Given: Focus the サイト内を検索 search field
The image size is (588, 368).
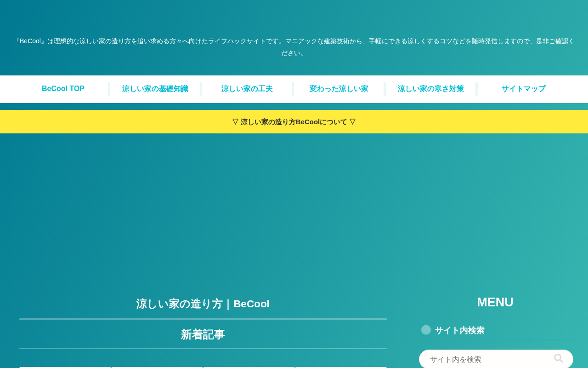Looking at the screenshot, I should tap(489, 359).
